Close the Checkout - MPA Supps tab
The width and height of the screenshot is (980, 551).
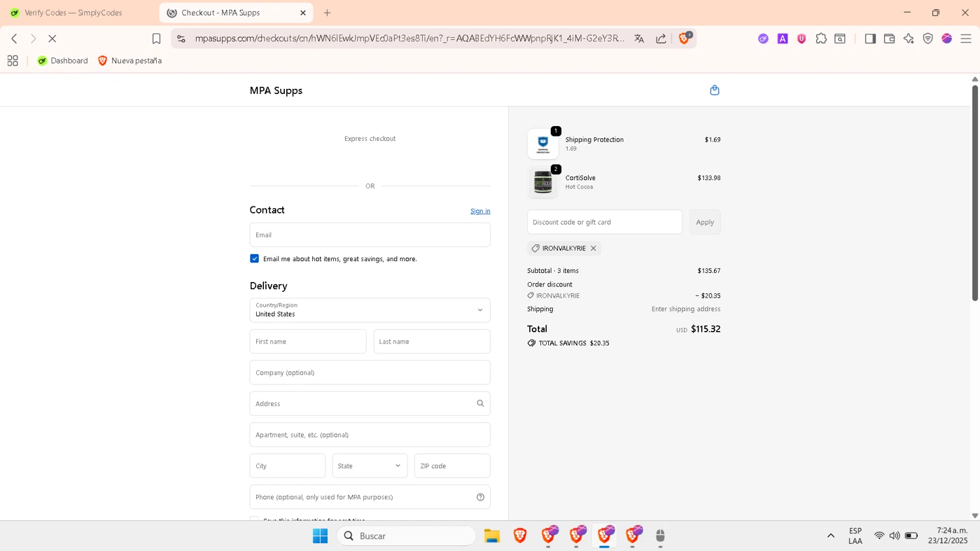303,12
